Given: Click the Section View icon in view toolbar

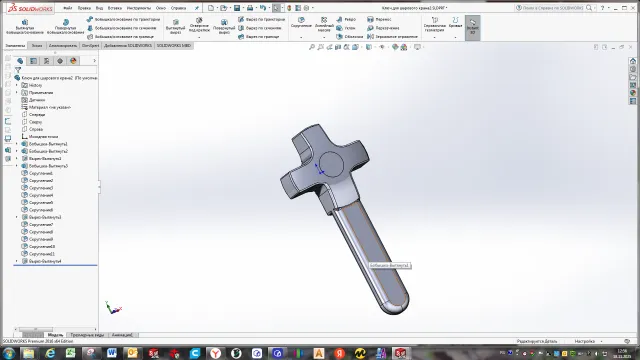Looking at the screenshot, I should point(338,47).
